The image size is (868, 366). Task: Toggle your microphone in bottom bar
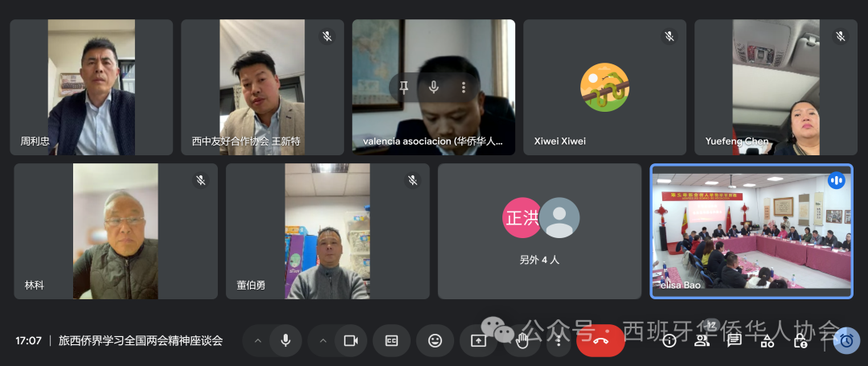(285, 340)
